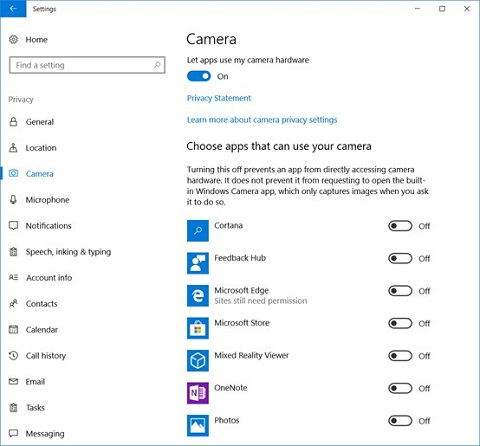The width and height of the screenshot is (480, 446).
Task: Open the Home settings page
Action: click(37, 39)
